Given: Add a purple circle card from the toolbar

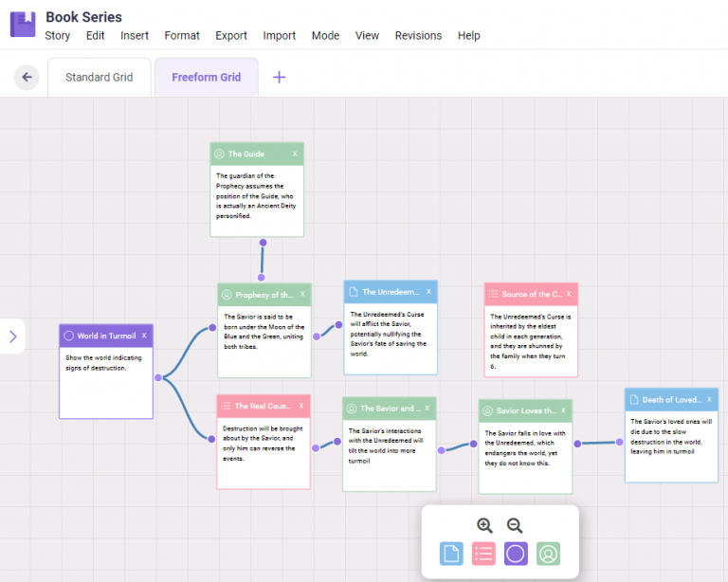Looking at the screenshot, I should [x=516, y=554].
